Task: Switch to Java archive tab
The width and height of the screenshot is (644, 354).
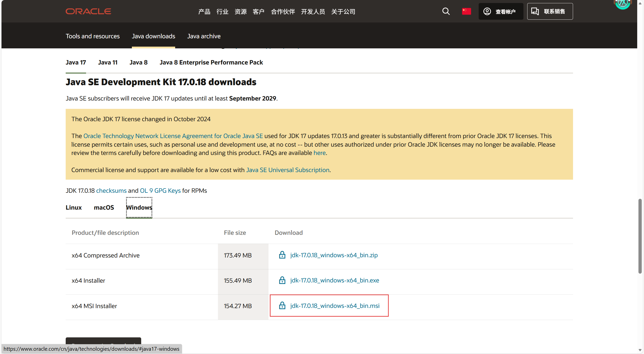Action: tap(204, 36)
